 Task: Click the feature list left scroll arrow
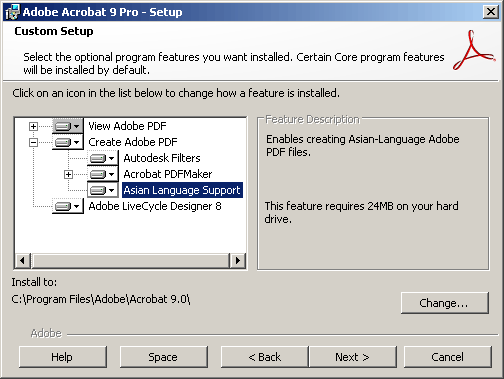point(22,260)
